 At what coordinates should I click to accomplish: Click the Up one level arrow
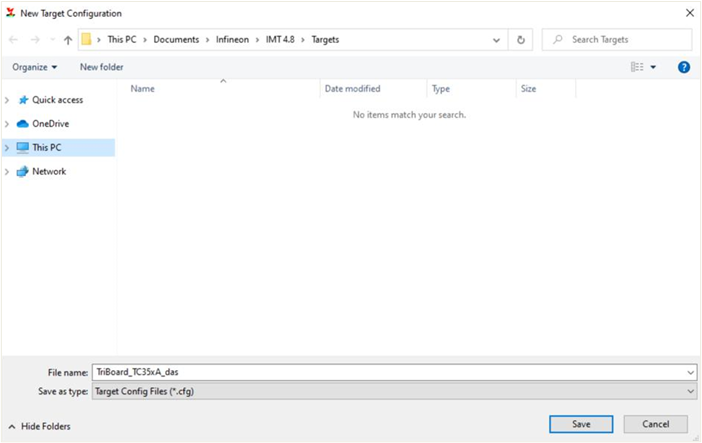pos(67,40)
